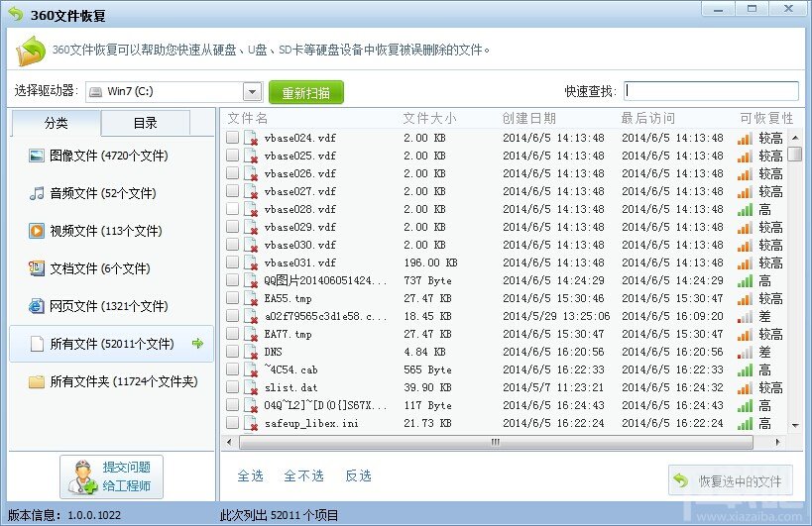Click the audio files music note icon
This screenshot has width=812, height=526.
[x=37, y=193]
